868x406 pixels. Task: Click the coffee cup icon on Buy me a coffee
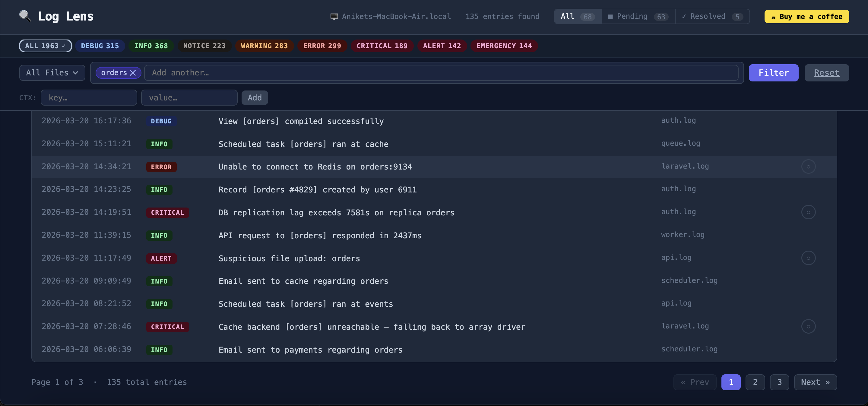pyautogui.click(x=773, y=17)
